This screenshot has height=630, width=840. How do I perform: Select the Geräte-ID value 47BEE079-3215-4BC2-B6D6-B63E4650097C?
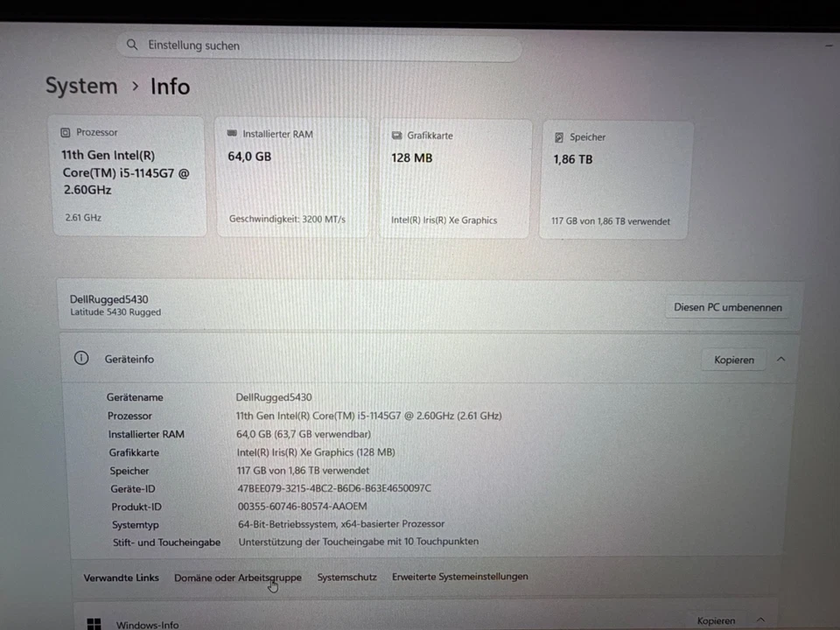[x=334, y=488]
